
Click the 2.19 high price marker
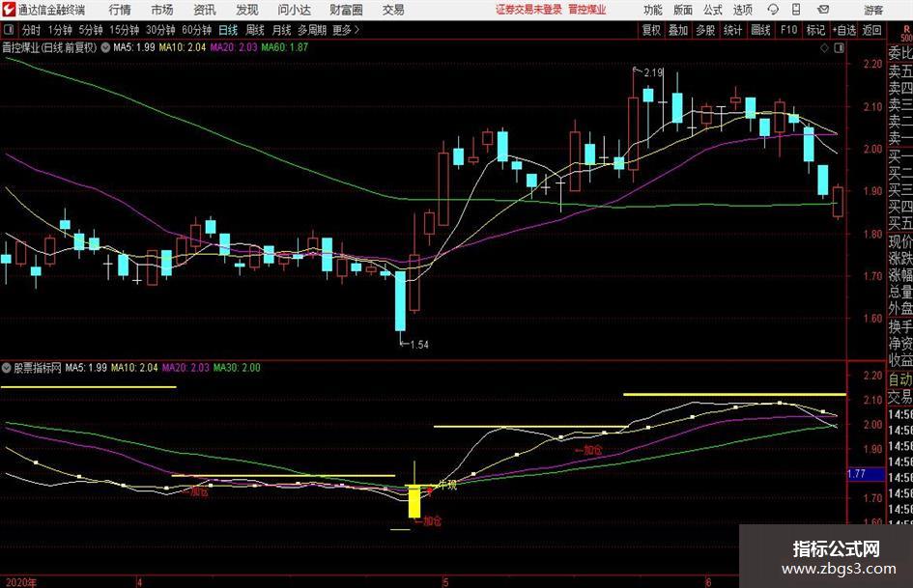pyautogui.click(x=653, y=72)
